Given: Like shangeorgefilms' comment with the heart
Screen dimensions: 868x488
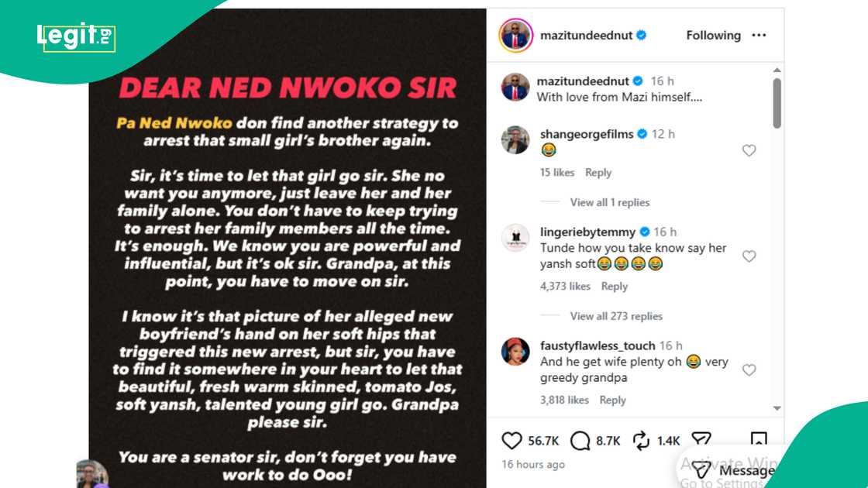Looking at the screenshot, I should click(749, 150).
